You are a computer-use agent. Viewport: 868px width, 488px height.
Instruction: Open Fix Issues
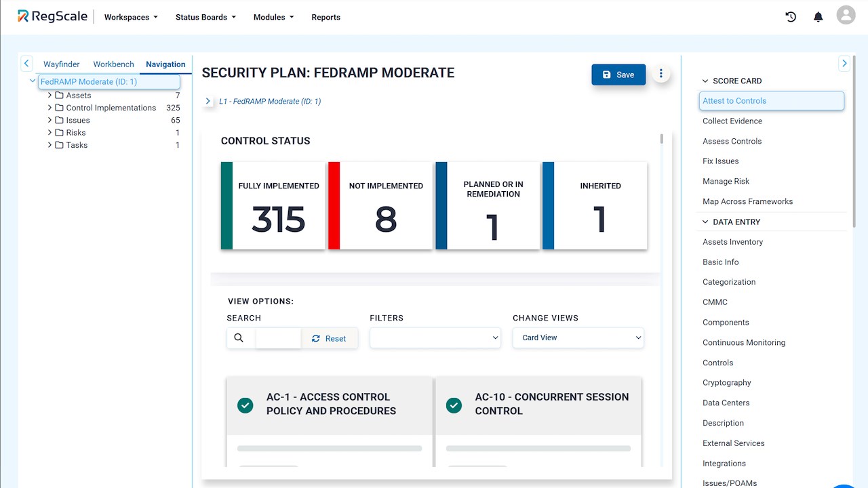point(721,161)
